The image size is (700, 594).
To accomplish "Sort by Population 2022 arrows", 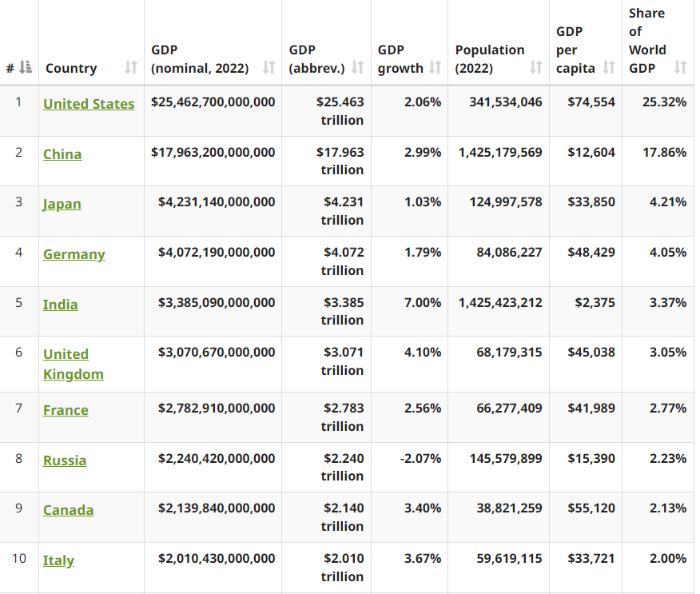I will pyautogui.click(x=536, y=68).
